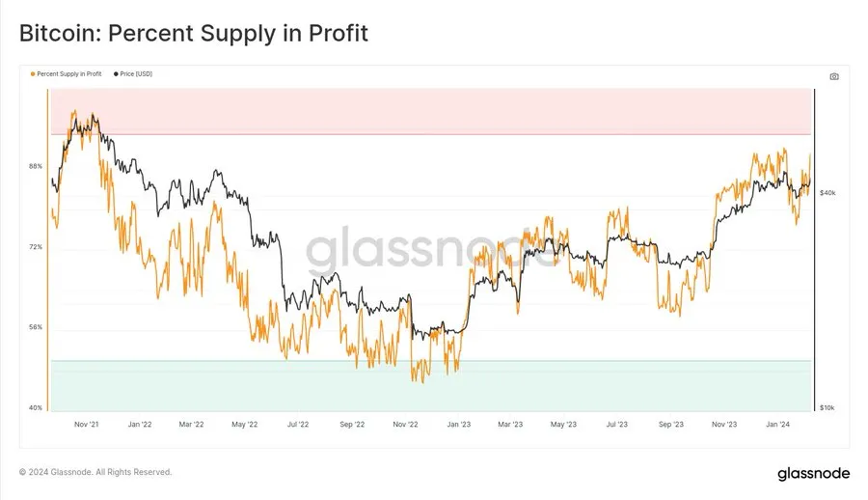Click the $10k right axis label
This screenshot has width=868, height=500.
tap(827, 408)
